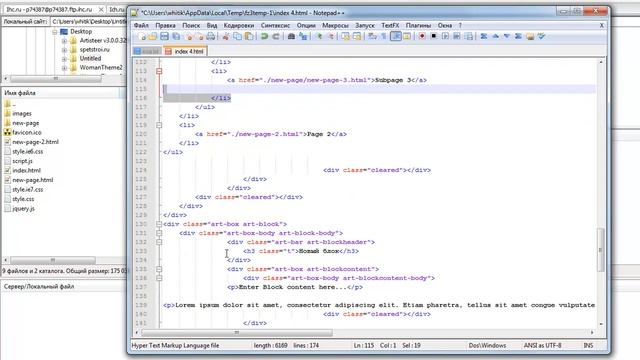
Task: Expand the spetstroi.ru folder node
Action: coord(64,49)
